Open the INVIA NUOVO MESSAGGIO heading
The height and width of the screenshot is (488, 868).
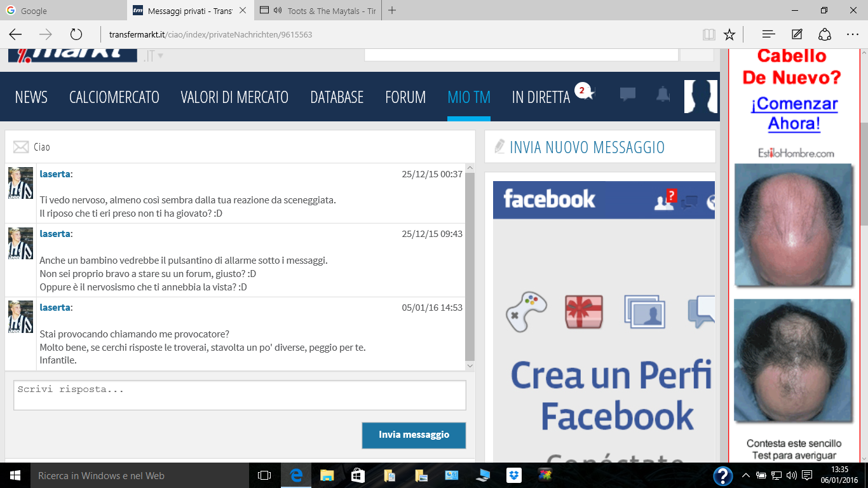pyautogui.click(x=587, y=147)
